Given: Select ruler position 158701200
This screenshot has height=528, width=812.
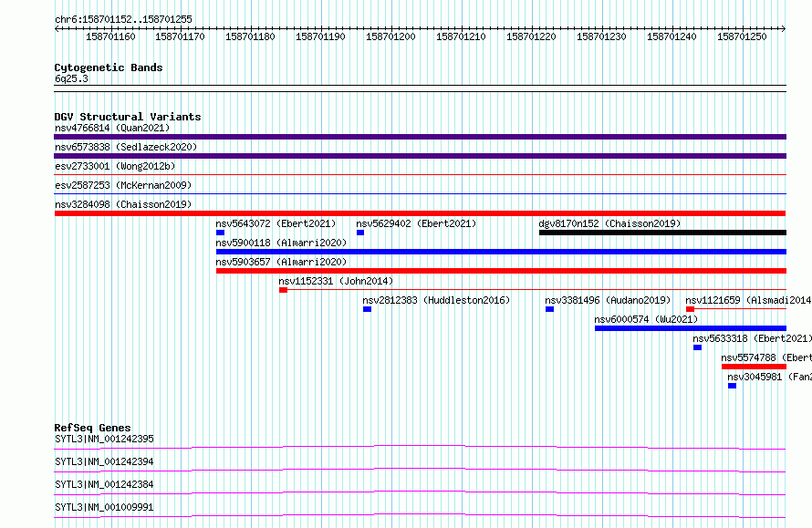Looking at the screenshot, I should 391,36.
